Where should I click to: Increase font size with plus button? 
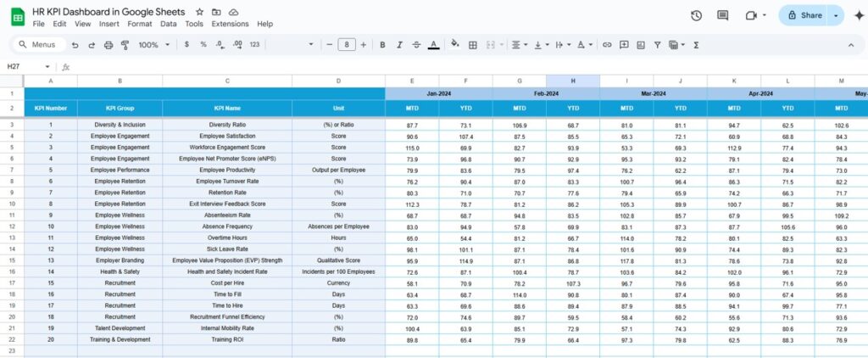[363, 45]
